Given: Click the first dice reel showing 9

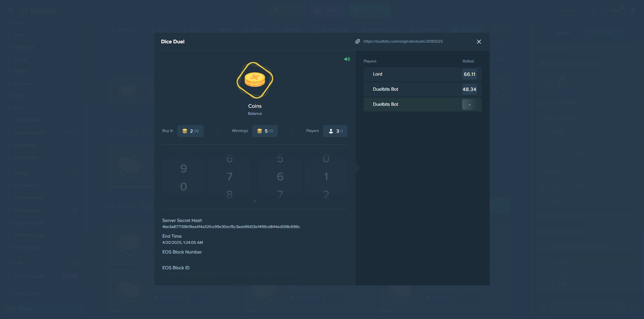Looking at the screenshot, I should pyautogui.click(x=183, y=177).
